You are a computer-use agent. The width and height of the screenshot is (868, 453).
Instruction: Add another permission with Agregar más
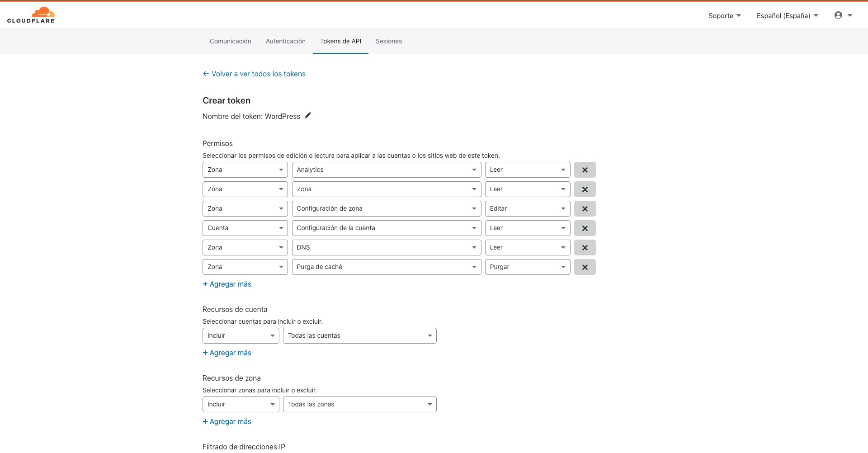coord(227,284)
